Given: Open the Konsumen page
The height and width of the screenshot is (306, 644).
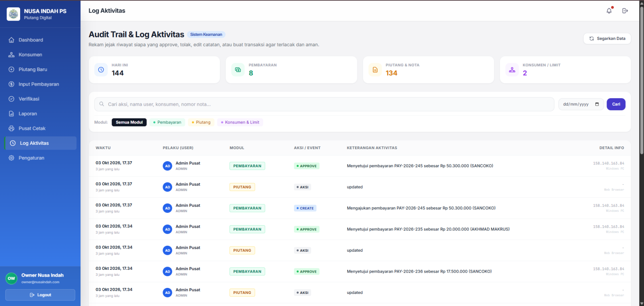Looking at the screenshot, I should (x=40, y=55).
